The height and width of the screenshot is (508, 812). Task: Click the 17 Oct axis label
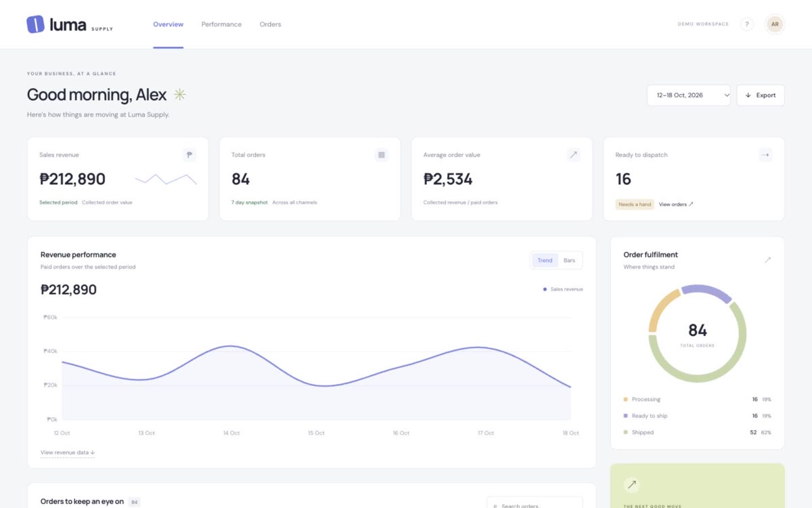486,433
